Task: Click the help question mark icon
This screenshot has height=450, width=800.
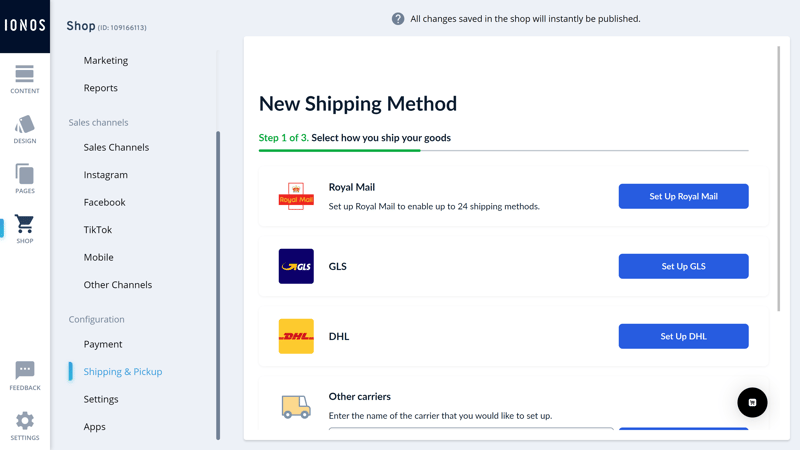Action: pyautogui.click(x=398, y=19)
